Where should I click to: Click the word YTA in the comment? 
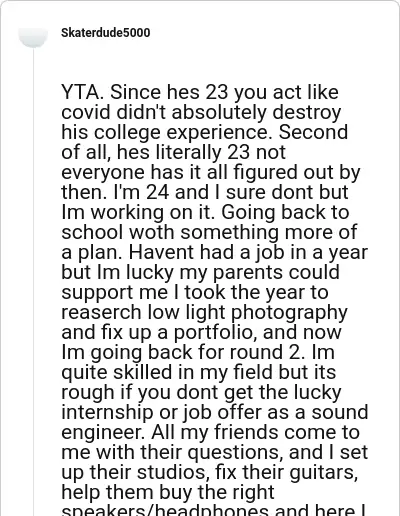point(80,92)
